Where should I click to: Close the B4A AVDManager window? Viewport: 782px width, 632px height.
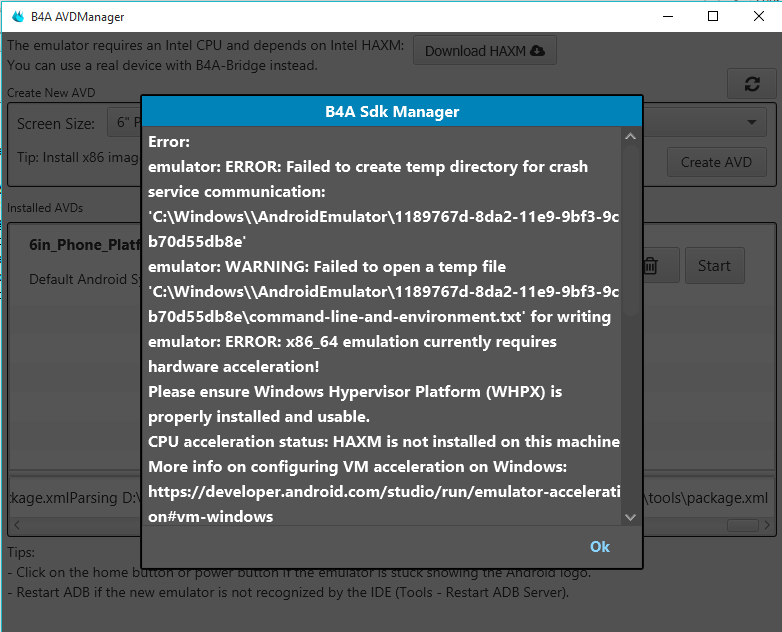[x=759, y=16]
